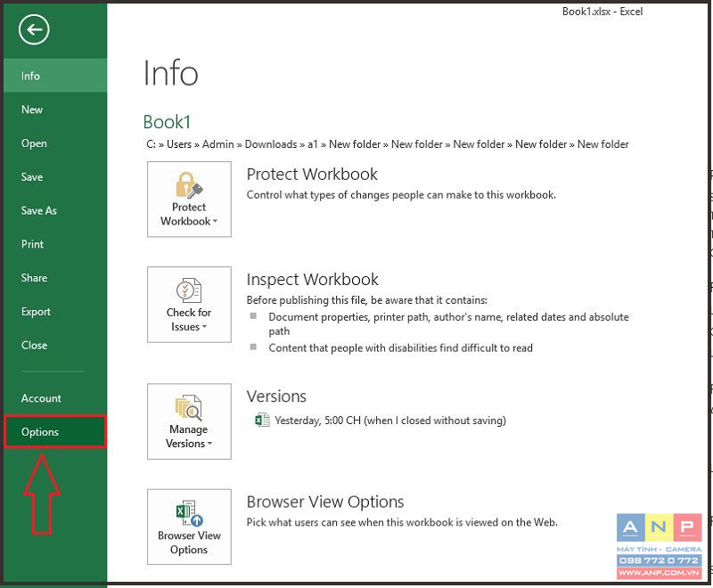Choose Open from the Backstage menu

(55, 143)
